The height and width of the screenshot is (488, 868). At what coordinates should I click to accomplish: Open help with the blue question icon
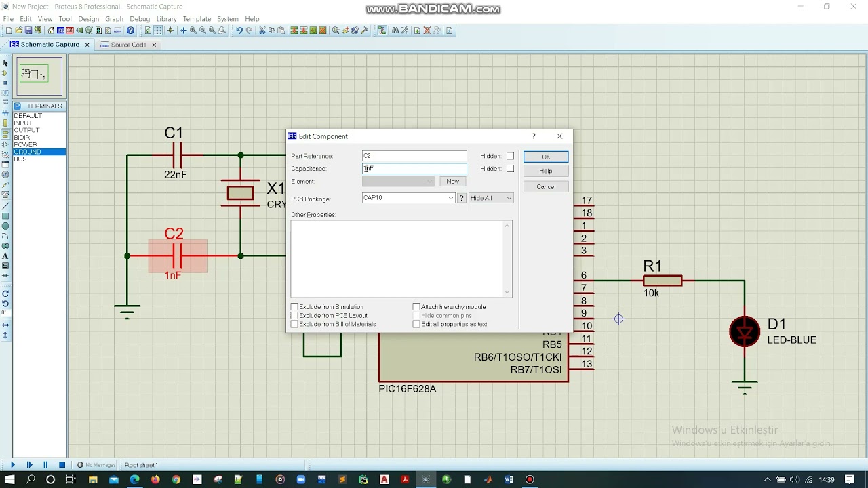click(x=131, y=30)
